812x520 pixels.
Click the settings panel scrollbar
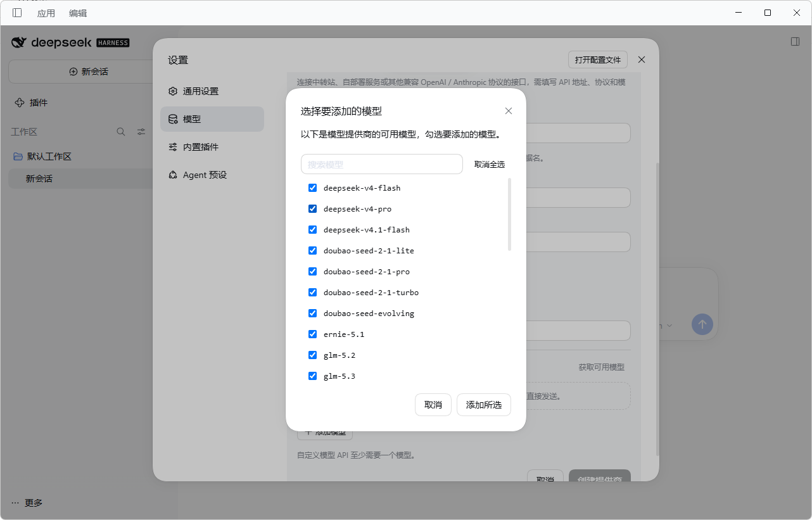(x=657, y=309)
